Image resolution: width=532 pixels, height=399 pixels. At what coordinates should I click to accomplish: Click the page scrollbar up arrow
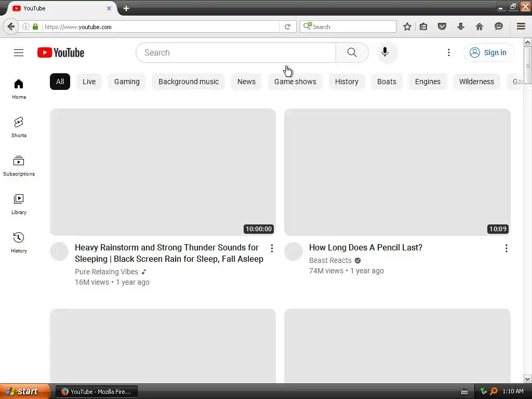(527, 43)
